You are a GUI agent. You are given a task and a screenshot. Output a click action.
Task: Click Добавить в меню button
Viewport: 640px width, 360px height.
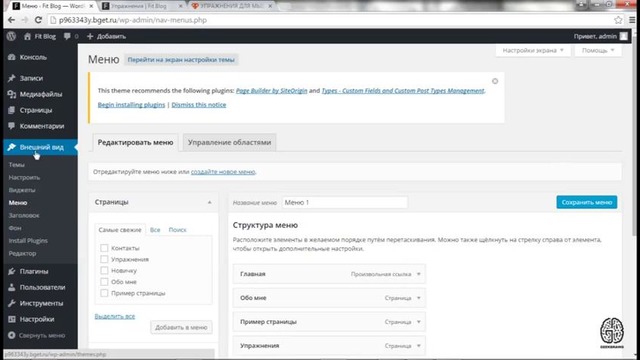181,327
